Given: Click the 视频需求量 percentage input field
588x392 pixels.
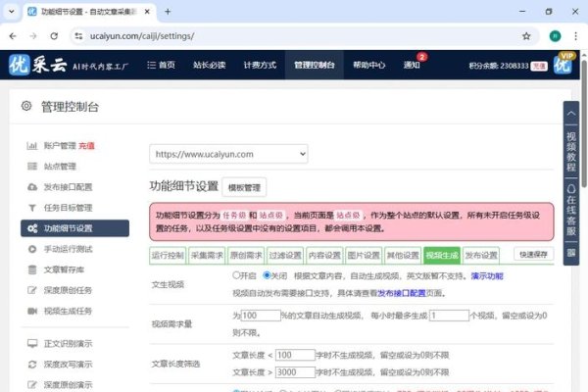Looking at the screenshot, I should click(x=261, y=316).
